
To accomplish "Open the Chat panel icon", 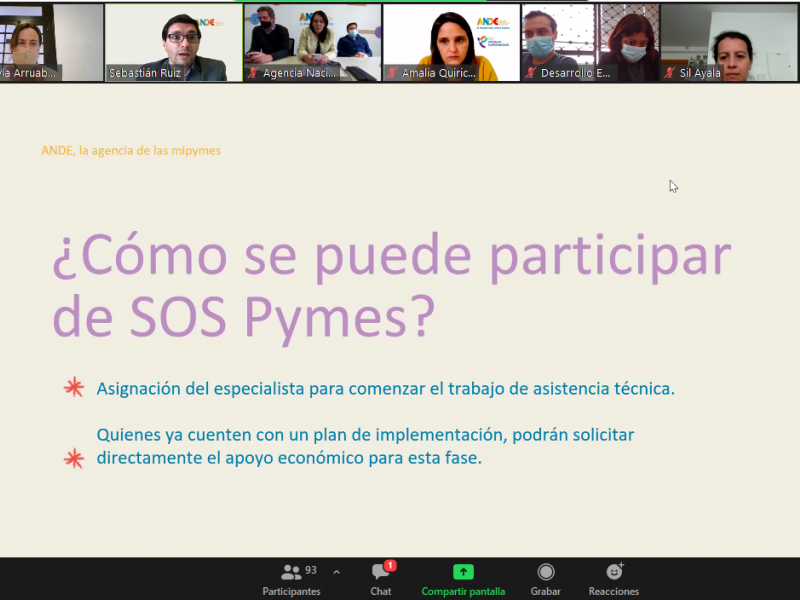I will pyautogui.click(x=381, y=571).
